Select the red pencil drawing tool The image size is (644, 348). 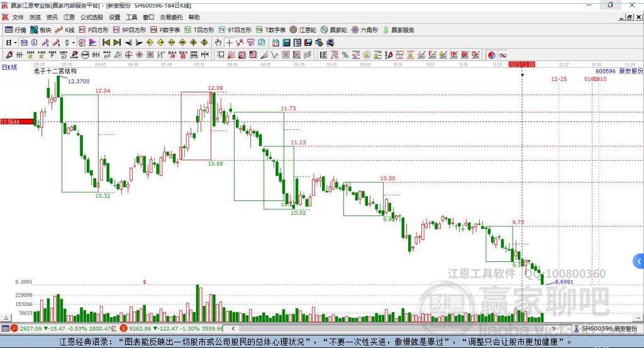tap(9, 55)
